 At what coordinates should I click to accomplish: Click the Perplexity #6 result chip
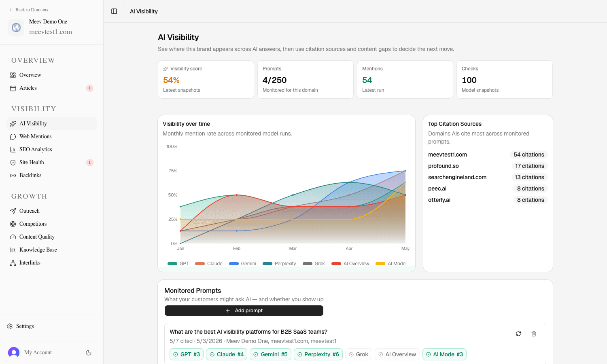click(x=318, y=354)
